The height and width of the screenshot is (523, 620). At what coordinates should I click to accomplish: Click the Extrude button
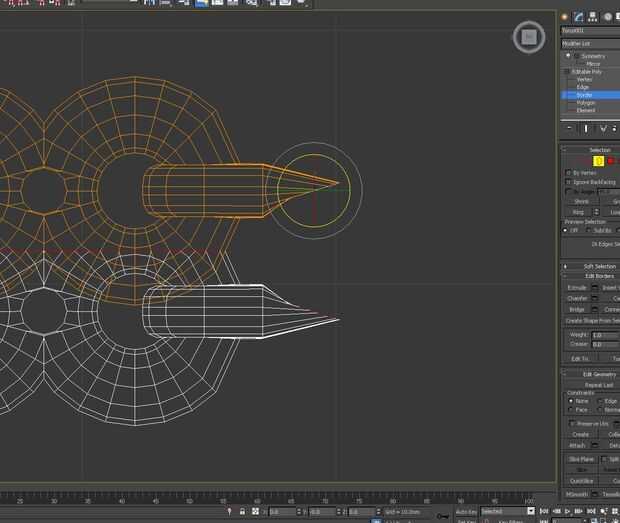tap(577, 287)
